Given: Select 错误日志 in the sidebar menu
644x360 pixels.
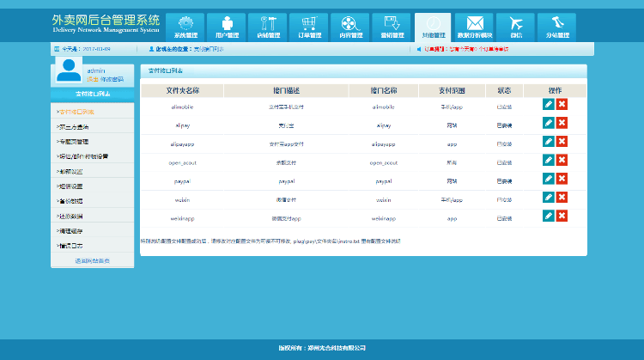Looking at the screenshot, I should tap(76, 246).
